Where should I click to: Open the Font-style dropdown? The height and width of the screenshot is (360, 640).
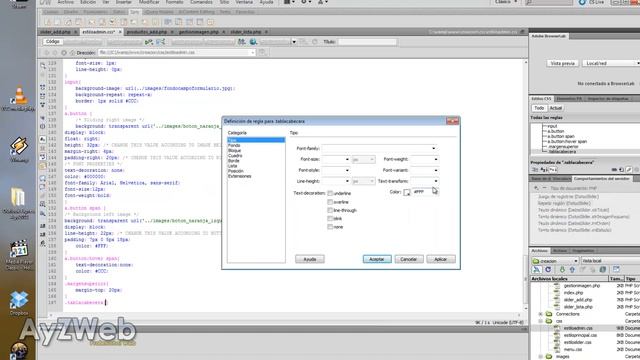point(347,170)
